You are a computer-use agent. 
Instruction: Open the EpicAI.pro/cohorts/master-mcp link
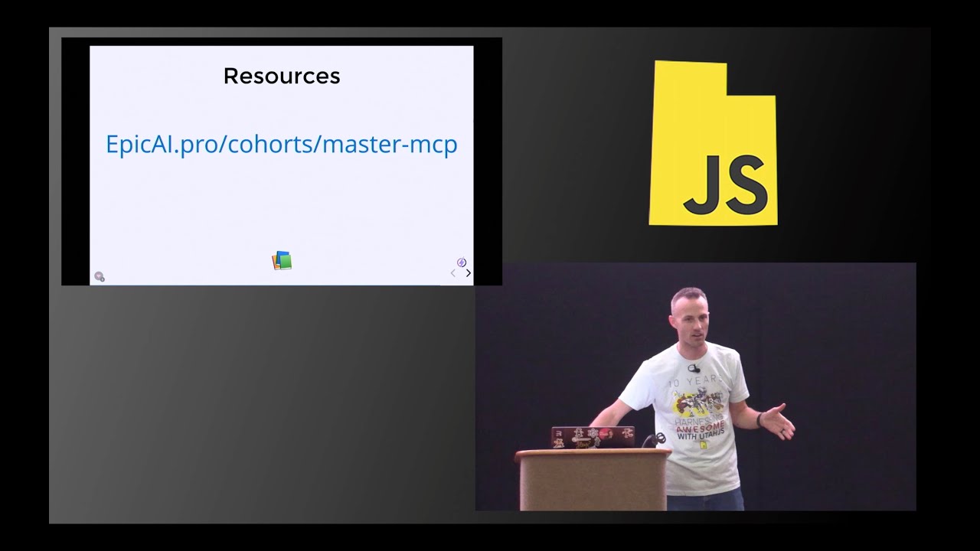pos(281,145)
